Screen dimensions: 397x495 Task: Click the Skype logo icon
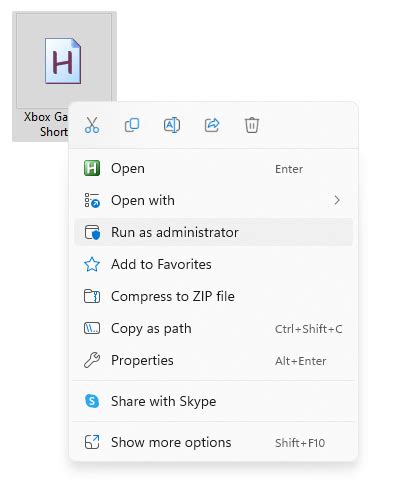92,401
